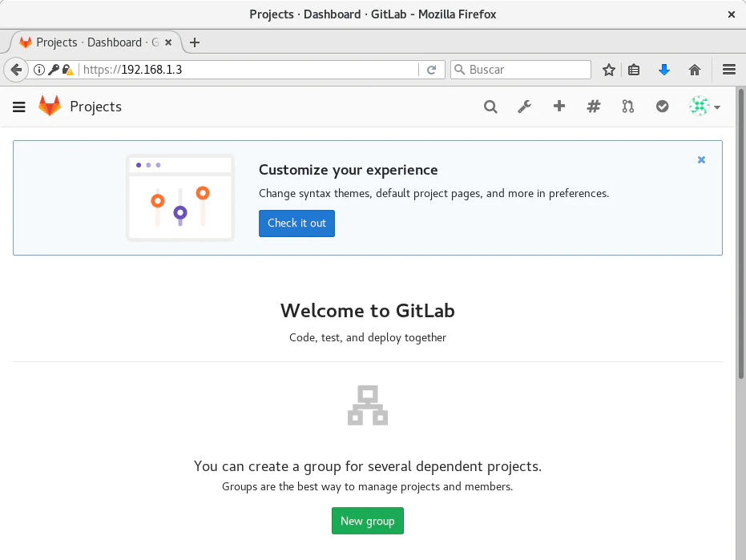
Task: Bookmark this page with star icon
Action: click(609, 70)
